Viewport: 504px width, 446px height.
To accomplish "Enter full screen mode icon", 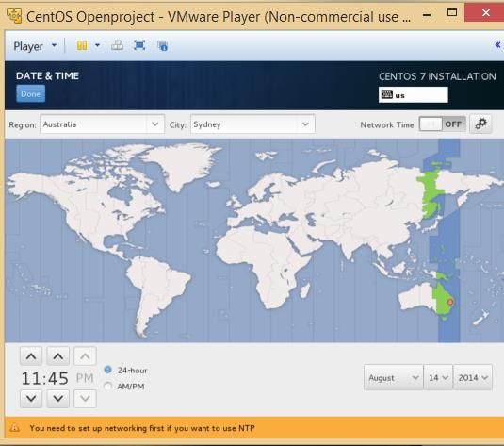I will pos(139,45).
